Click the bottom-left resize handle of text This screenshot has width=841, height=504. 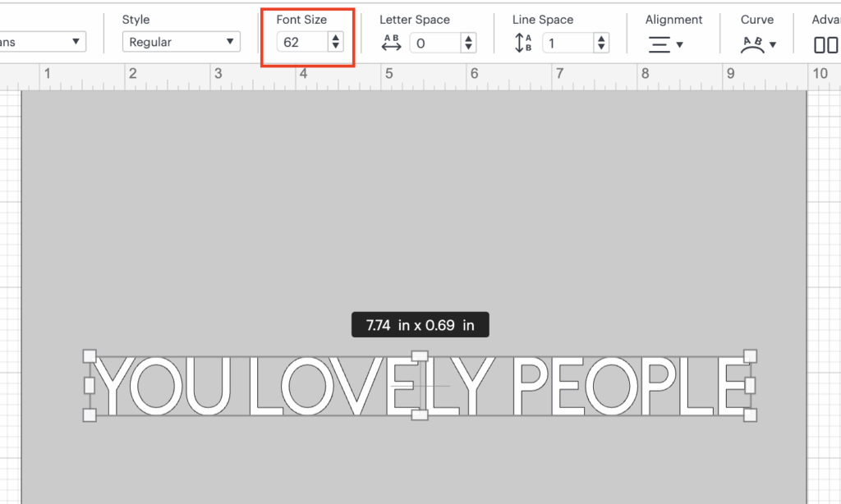90,415
